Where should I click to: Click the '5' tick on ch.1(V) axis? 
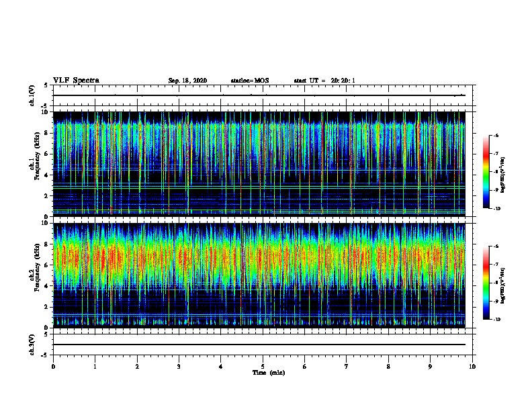[46, 85]
